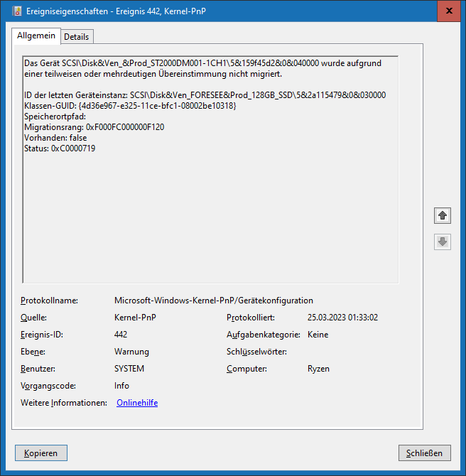Click the Aufgabenkategorie value Keine
This screenshot has height=476, width=466.
pos(318,335)
